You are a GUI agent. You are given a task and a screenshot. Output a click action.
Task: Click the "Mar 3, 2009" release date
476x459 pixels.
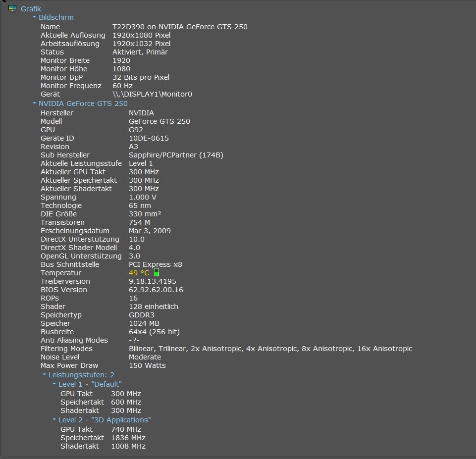pyautogui.click(x=150, y=231)
